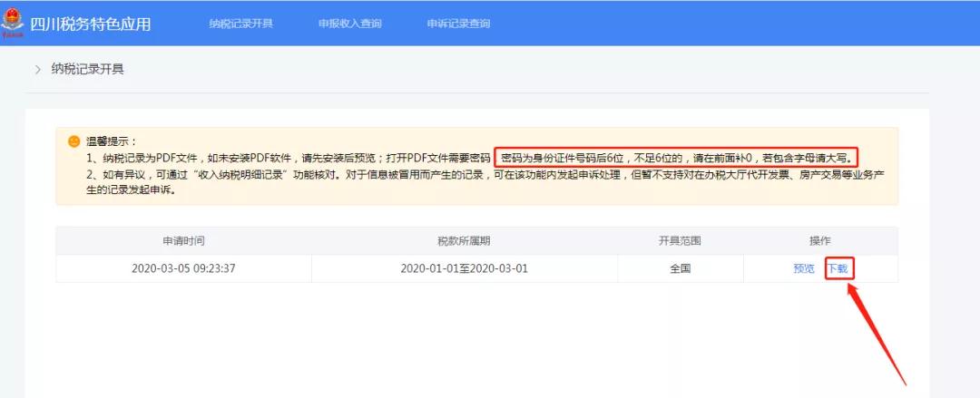
Task: Select the 2020-01-01至2020-03-01 period cell
Action: pyautogui.click(x=465, y=268)
